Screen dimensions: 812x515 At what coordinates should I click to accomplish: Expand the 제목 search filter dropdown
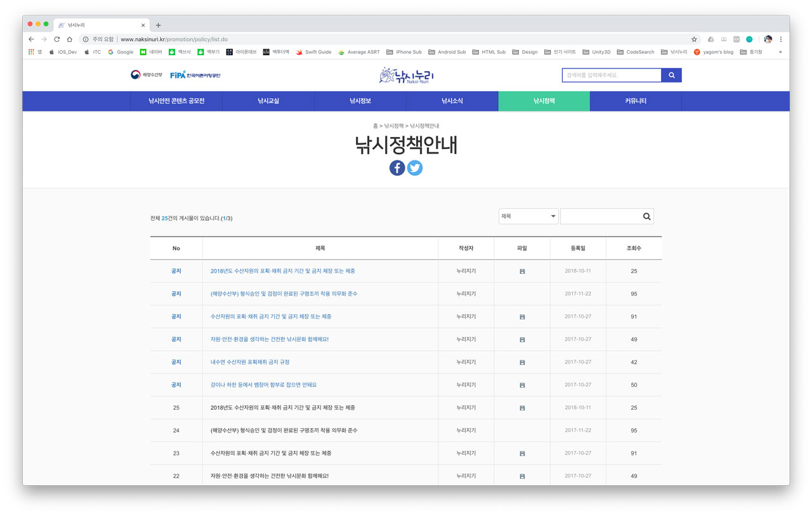pos(528,216)
